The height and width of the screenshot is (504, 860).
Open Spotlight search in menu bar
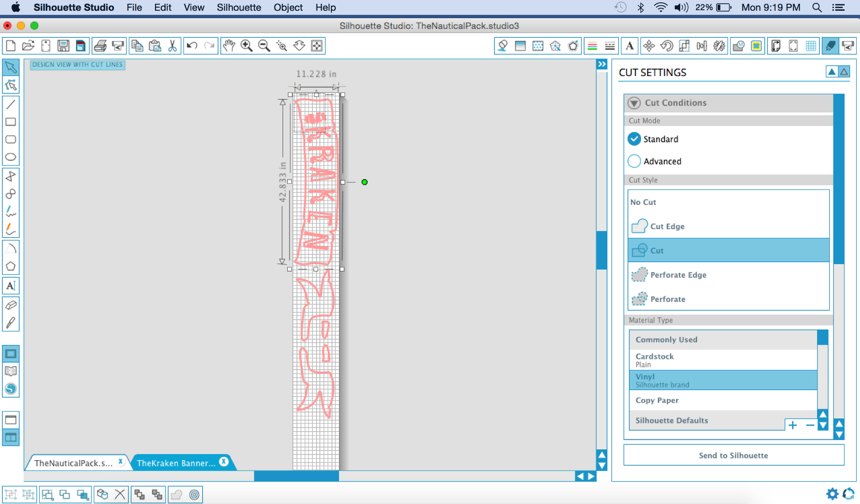click(x=817, y=7)
